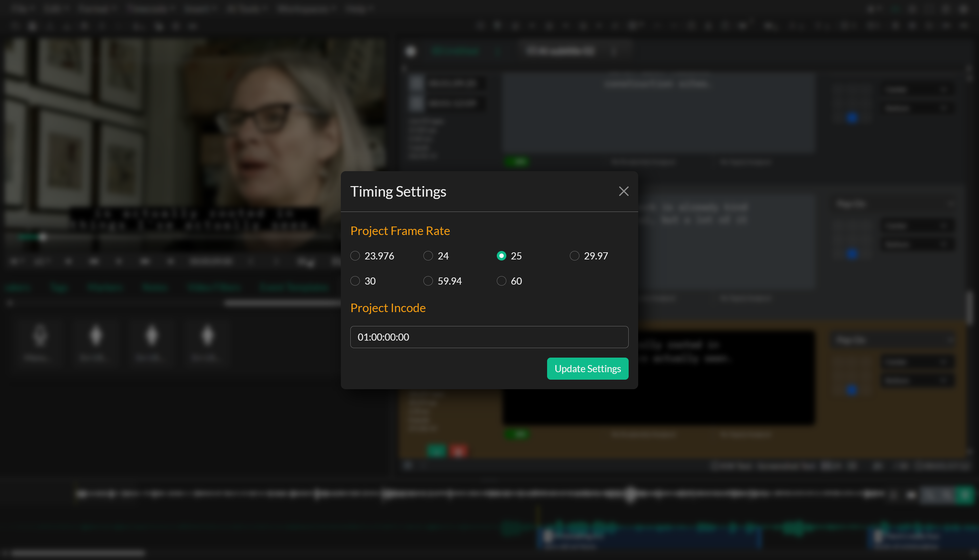Select the 24 frame rate option
Image resolution: width=979 pixels, height=560 pixels.
(x=427, y=256)
